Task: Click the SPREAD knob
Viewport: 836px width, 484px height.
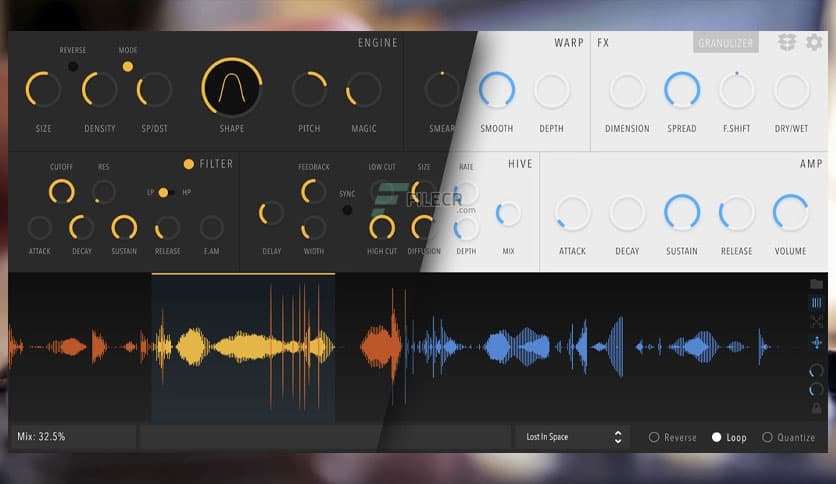Action: 682,90
